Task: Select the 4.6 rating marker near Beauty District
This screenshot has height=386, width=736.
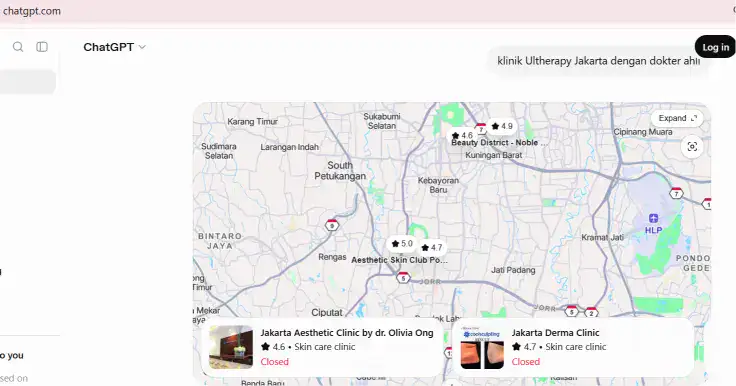Action: point(462,135)
